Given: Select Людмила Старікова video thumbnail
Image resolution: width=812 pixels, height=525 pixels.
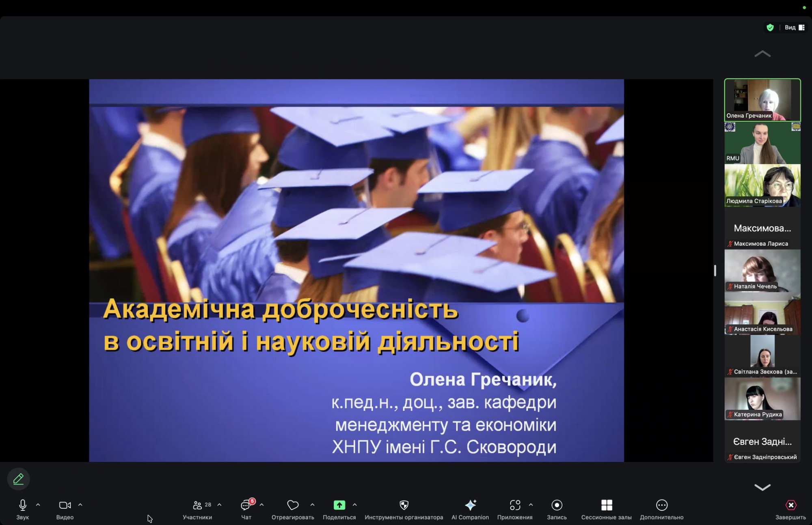Looking at the screenshot, I should [x=762, y=185].
